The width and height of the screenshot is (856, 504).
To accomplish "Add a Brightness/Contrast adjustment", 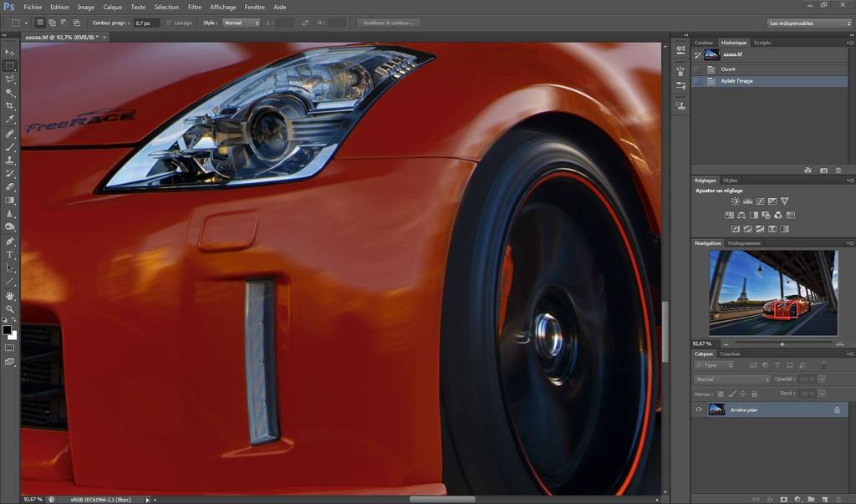I will (x=735, y=201).
